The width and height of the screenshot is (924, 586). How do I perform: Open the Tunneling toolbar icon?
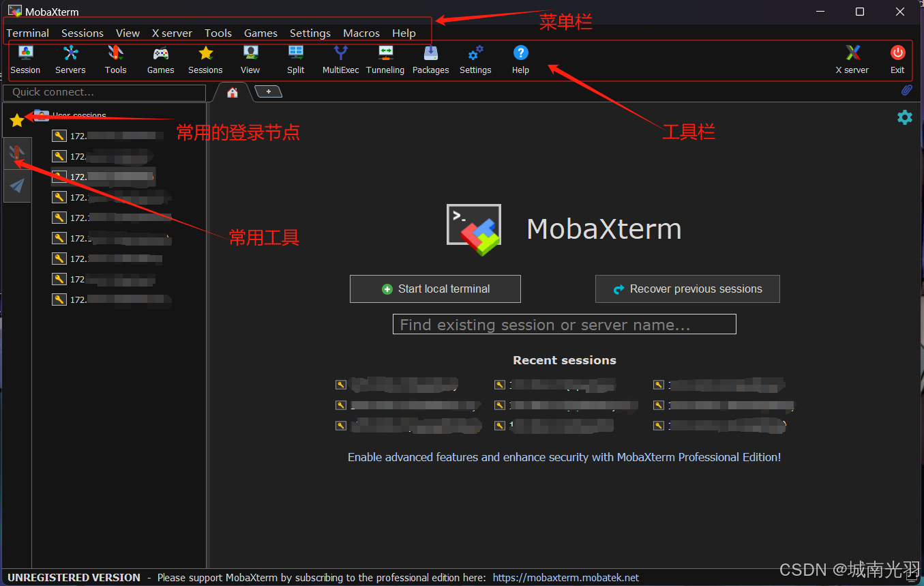click(x=385, y=59)
